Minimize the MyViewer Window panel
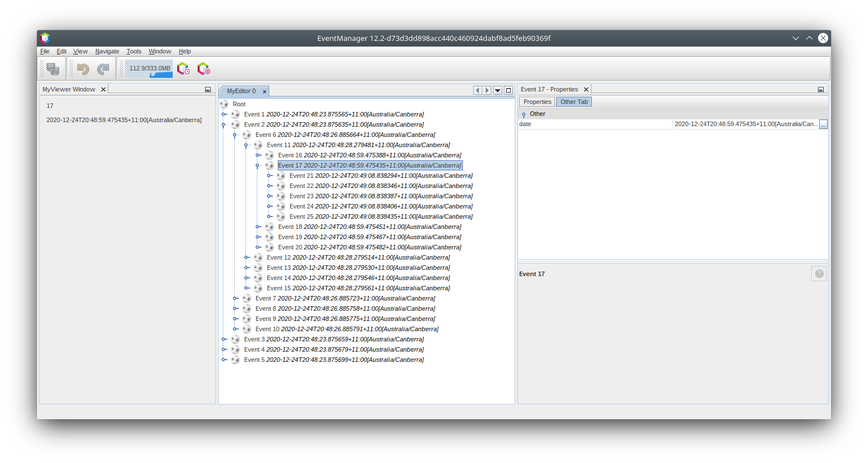 coord(208,90)
